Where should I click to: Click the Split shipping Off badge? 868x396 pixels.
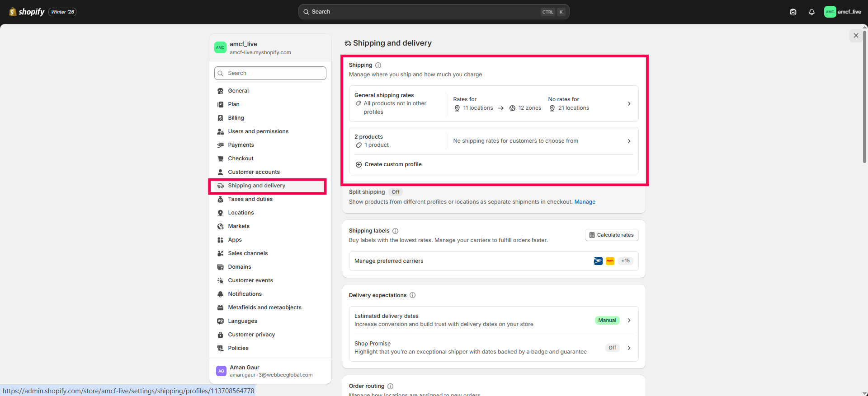tap(396, 192)
